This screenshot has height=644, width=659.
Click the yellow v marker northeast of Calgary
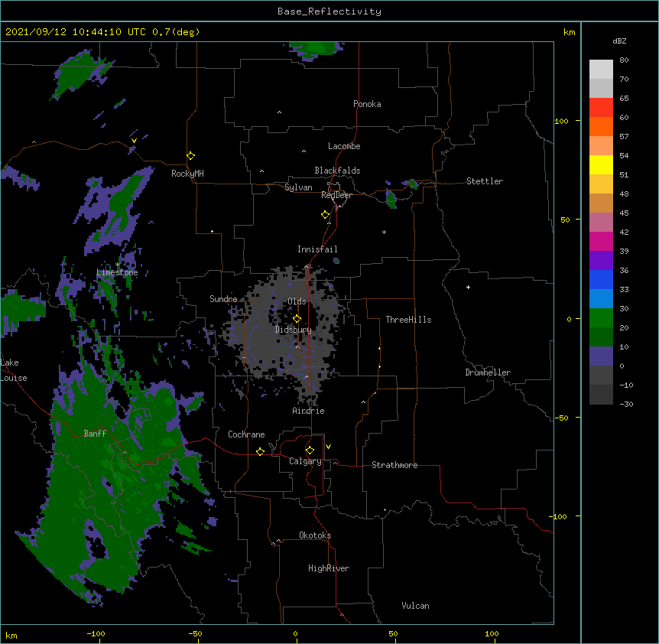click(x=328, y=447)
